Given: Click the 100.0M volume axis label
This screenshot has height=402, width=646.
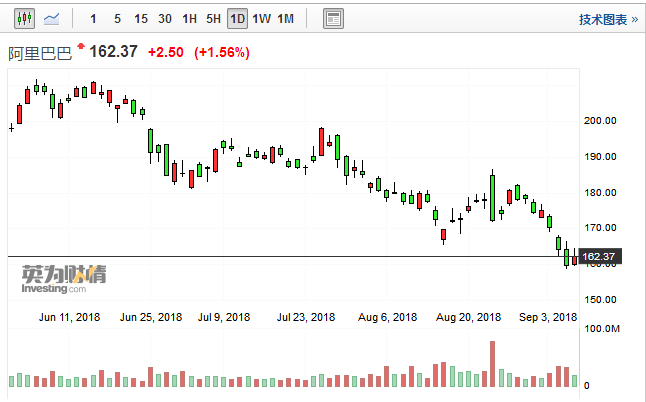Looking at the screenshot, I should coord(602,329).
